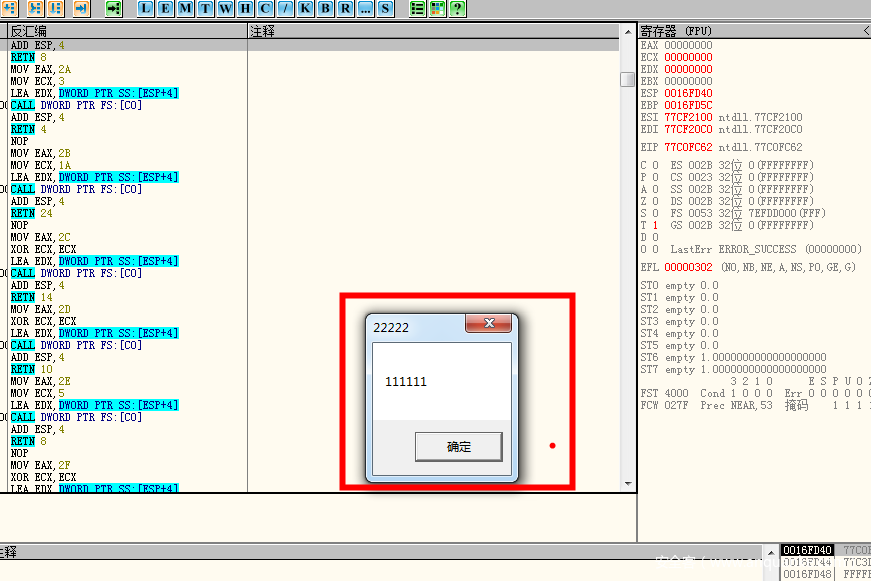Select the EIP register value 77C0FC62
This screenshot has height=581, width=871.
(688, 147)
